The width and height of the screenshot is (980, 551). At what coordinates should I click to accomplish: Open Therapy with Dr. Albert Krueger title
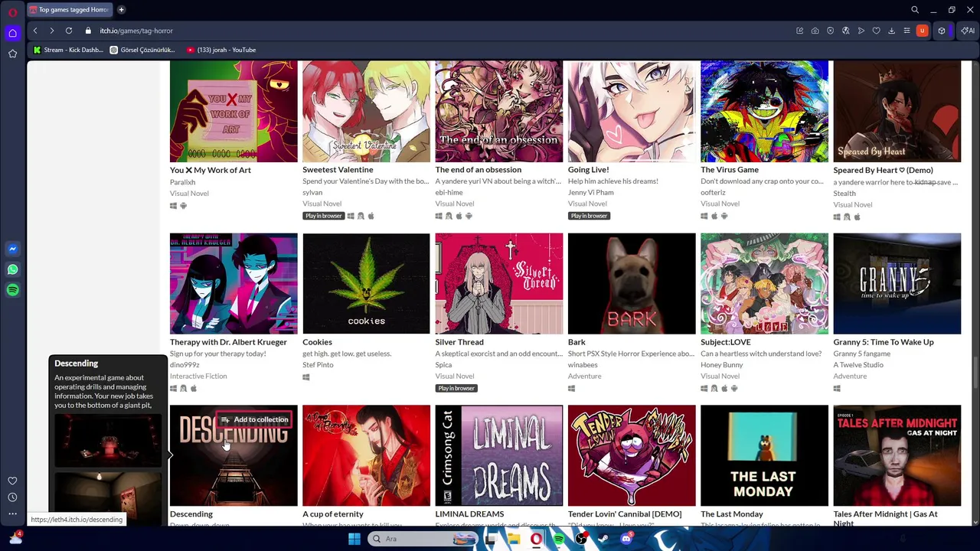pyautogui.click(x=228, y=342)
